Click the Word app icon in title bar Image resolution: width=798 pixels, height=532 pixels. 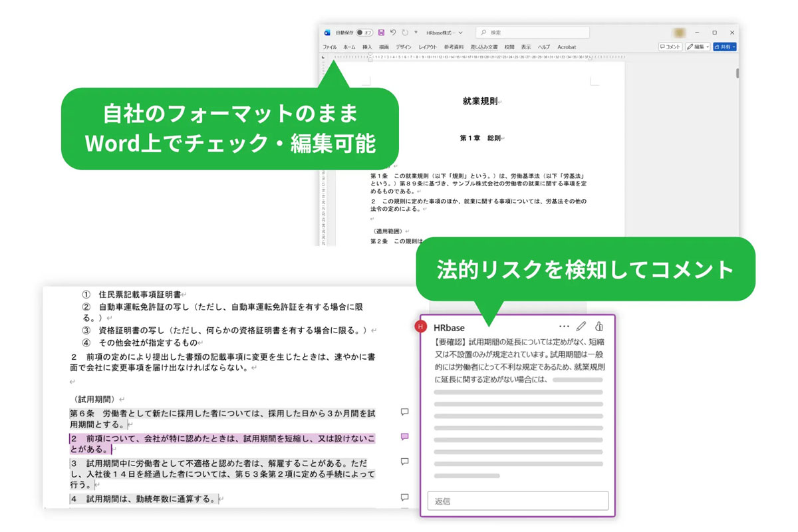coord(327,33)
